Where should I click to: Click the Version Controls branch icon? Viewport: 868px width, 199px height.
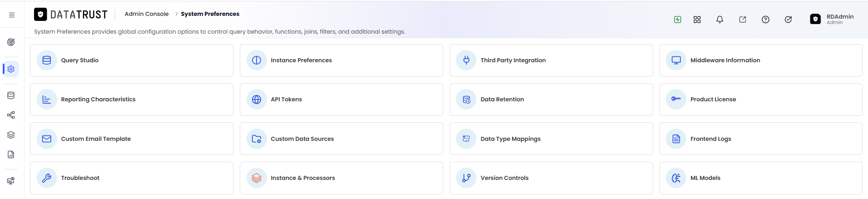(466, 178)
